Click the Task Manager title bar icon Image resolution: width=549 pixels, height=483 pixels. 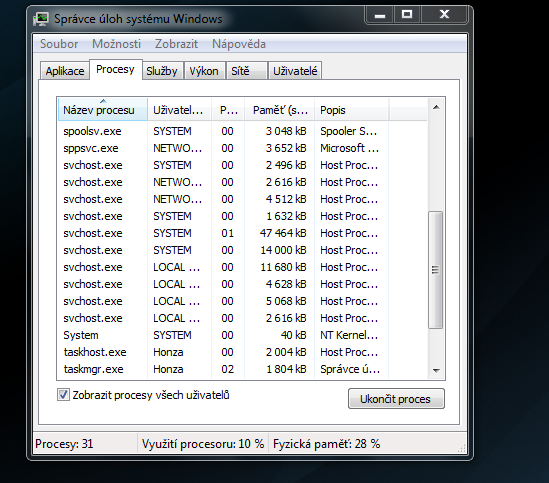coord(41,19)
